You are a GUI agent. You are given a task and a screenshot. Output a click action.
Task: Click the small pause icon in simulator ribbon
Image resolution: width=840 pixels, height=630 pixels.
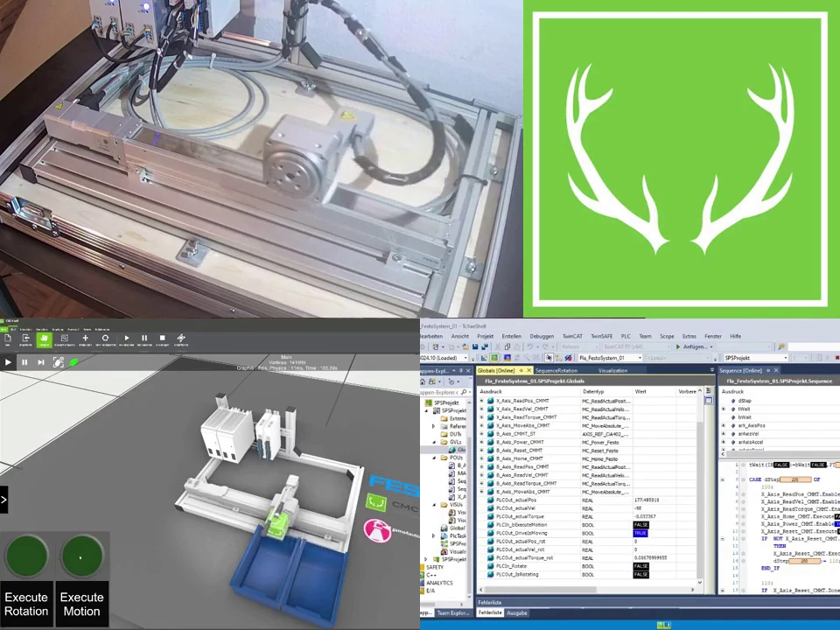point(144,339)
